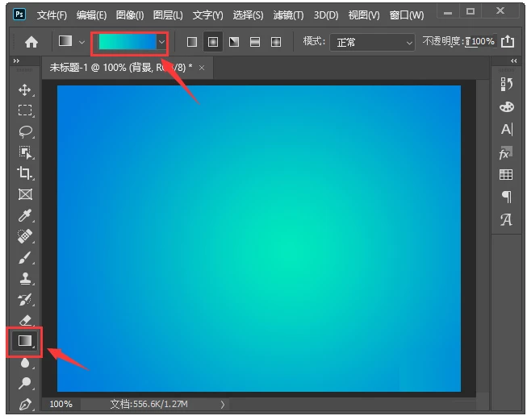This screenshot has width=527, height=420.
Task: Select the Blur tool
Action: point(25,363)
